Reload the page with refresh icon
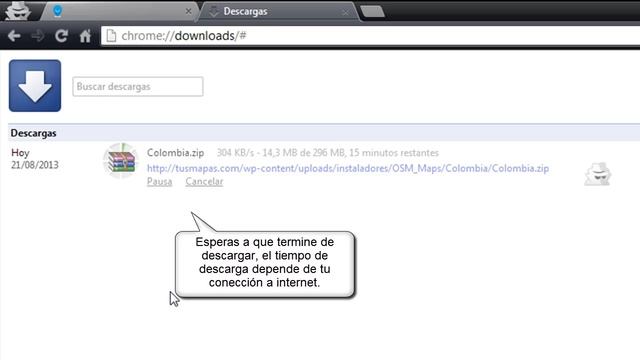 pyautogui.click(x=61, y=36)
